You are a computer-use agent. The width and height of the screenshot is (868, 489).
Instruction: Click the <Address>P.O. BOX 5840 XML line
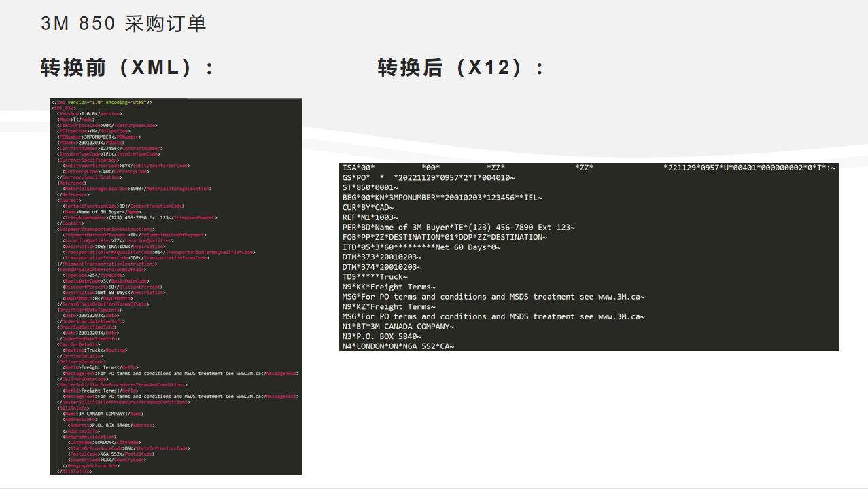pos(111,425)
